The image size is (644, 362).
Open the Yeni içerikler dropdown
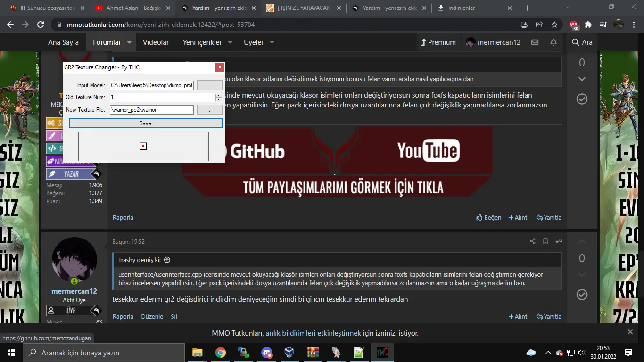click(230, 42)
